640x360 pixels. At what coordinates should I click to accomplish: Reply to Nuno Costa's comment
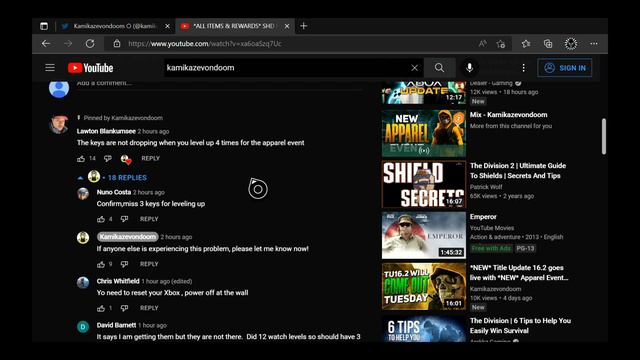click(149, 219)
